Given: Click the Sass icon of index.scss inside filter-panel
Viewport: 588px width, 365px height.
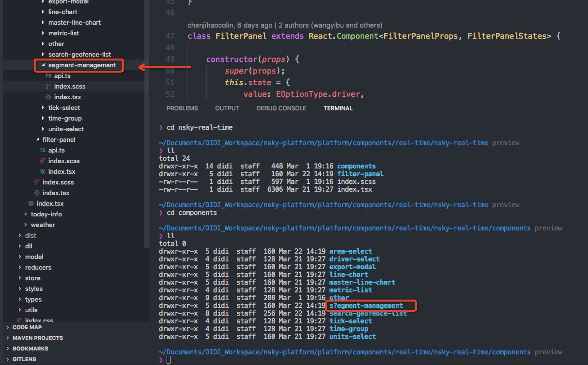Looking at the screenshot, I should (42, 161).
